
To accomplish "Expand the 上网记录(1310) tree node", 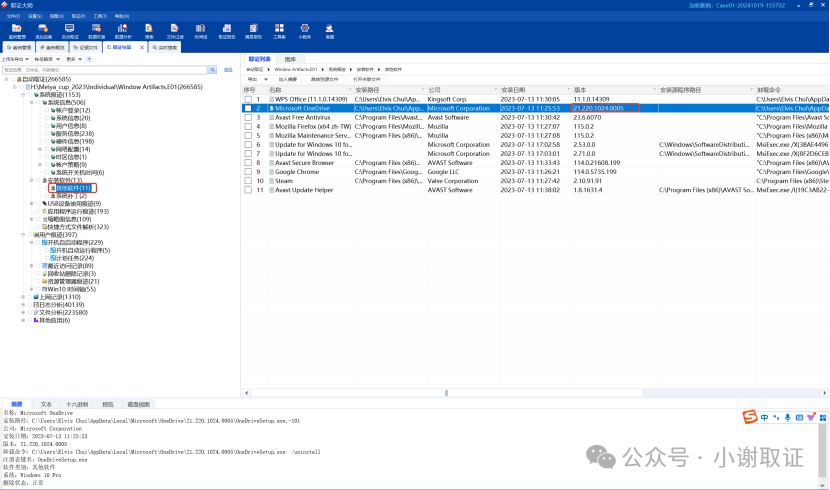I will (23, 297).
